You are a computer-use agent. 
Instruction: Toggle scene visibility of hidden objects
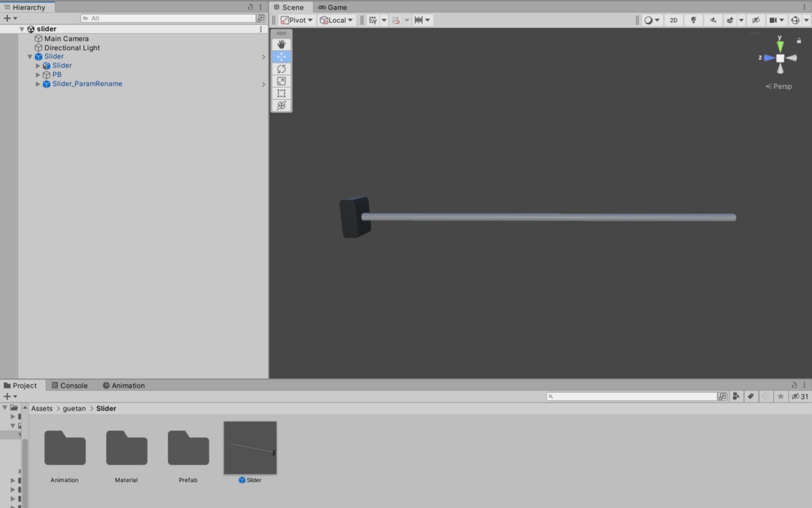(756, 20)
